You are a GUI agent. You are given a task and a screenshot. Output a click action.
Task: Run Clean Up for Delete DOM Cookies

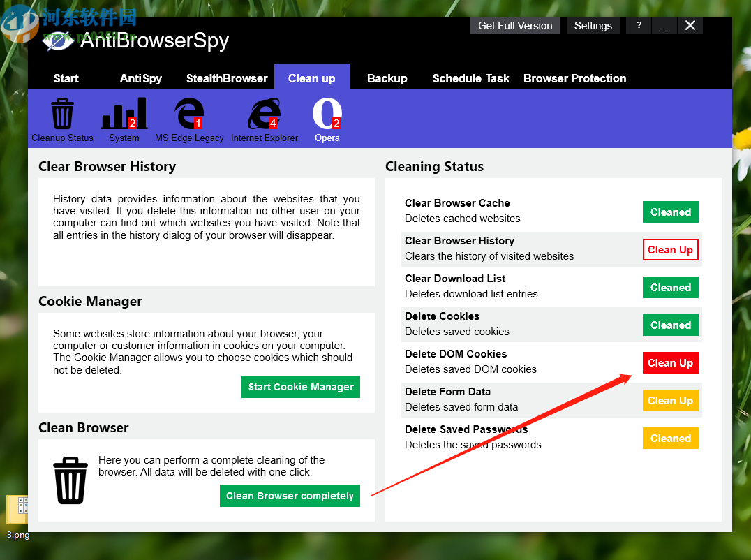coord(670,362)
